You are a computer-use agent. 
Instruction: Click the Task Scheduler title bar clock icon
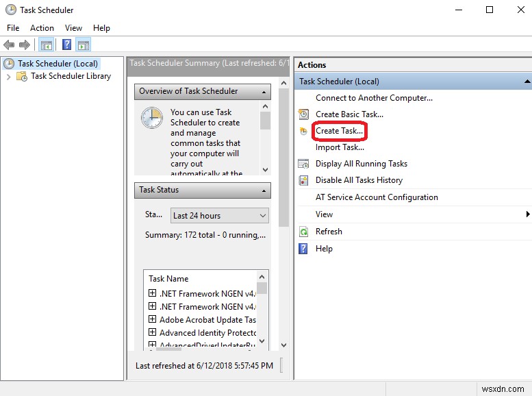tap(10, 10)
